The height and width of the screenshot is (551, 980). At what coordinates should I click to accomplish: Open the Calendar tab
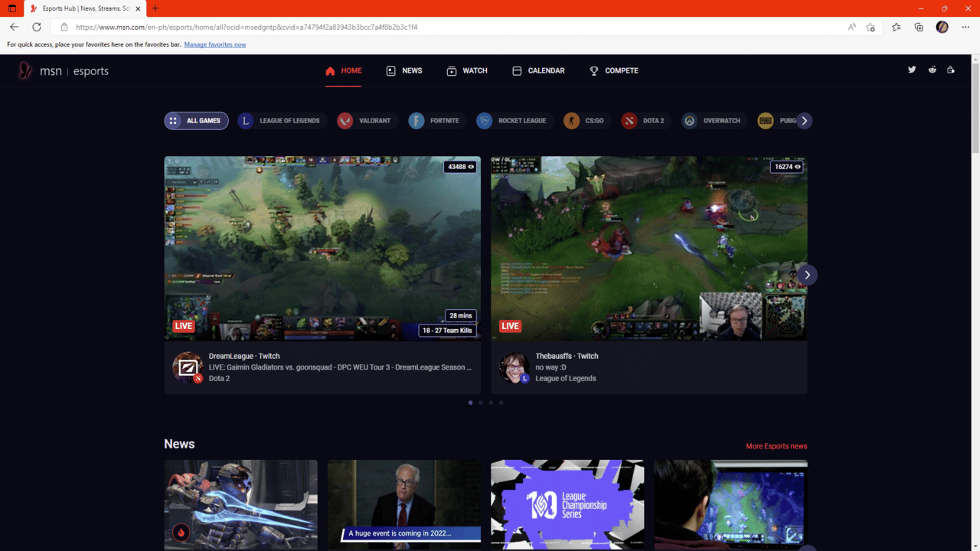(538, 70)
